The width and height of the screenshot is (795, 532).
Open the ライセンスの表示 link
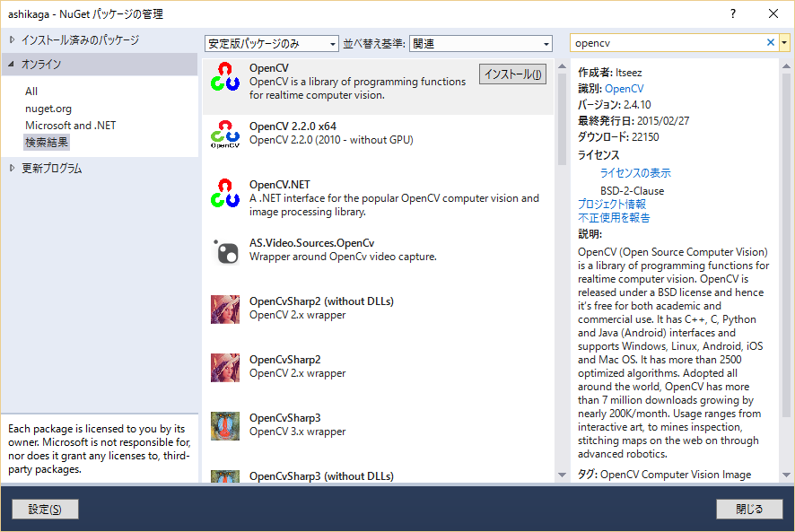click(635, 173)
